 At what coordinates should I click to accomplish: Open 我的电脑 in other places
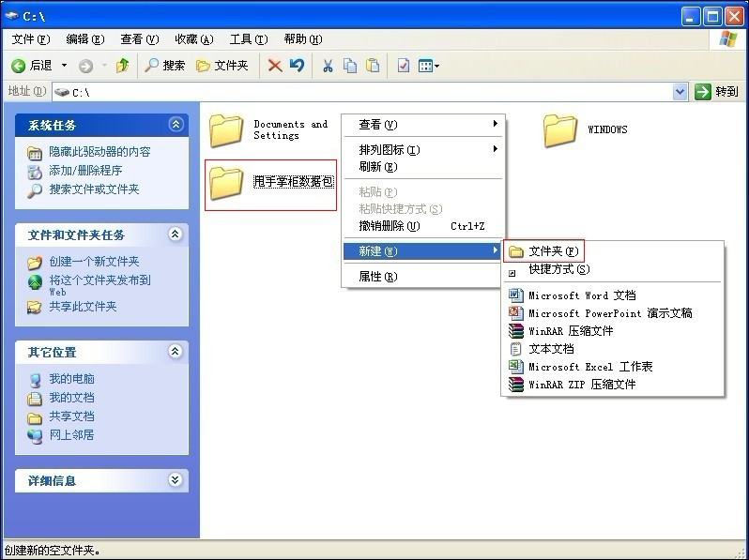[x=71, y=379]
